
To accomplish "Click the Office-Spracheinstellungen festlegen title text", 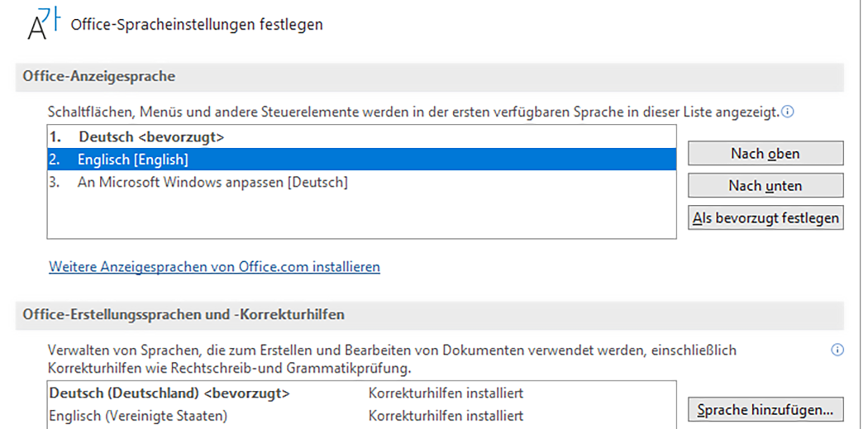I will 197,24.
